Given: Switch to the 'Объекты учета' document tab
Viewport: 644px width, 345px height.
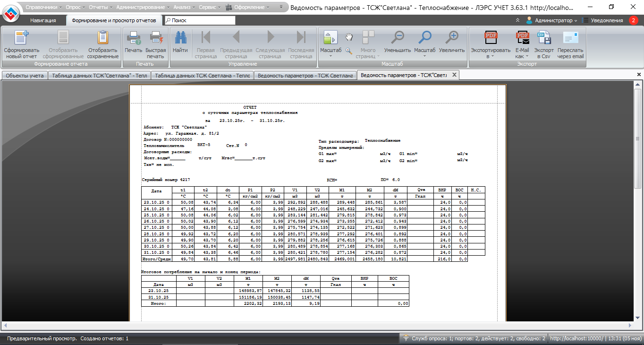Looking at the screenshot, I should click(25, 75).
